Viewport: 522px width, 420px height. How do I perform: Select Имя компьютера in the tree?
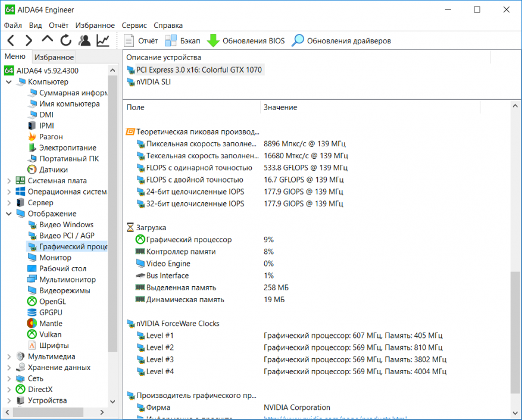tap(64, 104)
